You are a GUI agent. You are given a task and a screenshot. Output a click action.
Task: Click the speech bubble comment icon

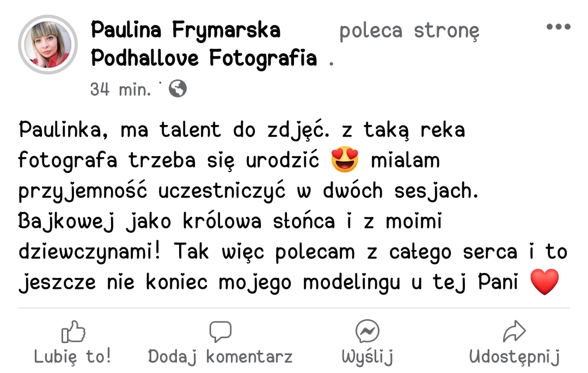click(x=220, y=332)
